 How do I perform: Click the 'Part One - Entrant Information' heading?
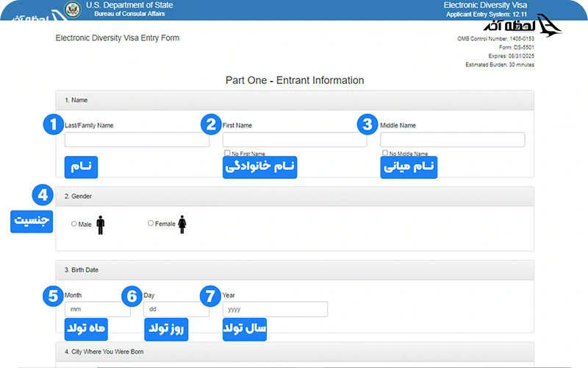pyautogui.click(x=295, y=80)
